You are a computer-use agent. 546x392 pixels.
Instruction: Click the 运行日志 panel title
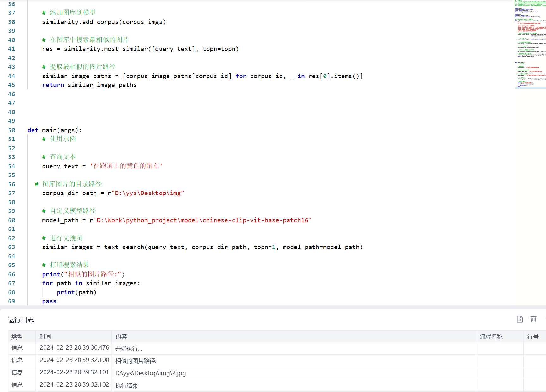tap(21, 320)
